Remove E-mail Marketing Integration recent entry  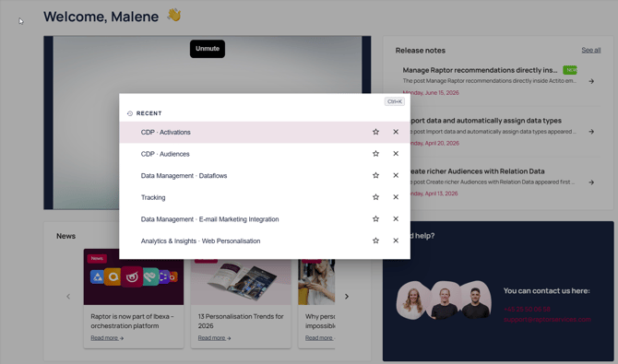396,218
